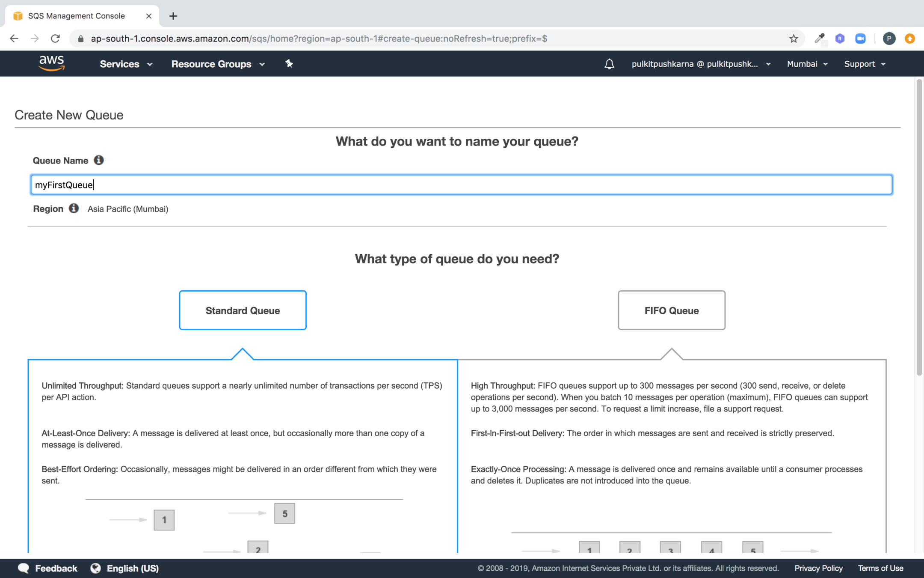Image resolution: width=924 pixels, height=578 pixels.
Task: Click the Feedback button in footer
Action: click(48, 568)
